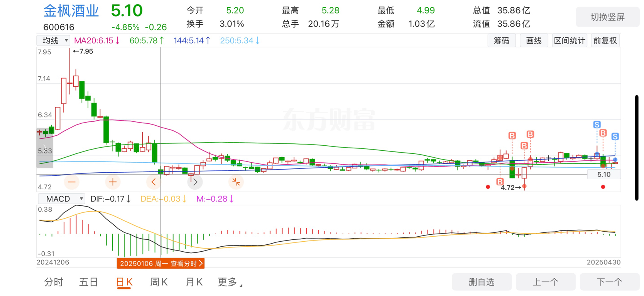Activate the 画线 drawing tool
Viewport: 644px width, 296px height.
[534, 40]
